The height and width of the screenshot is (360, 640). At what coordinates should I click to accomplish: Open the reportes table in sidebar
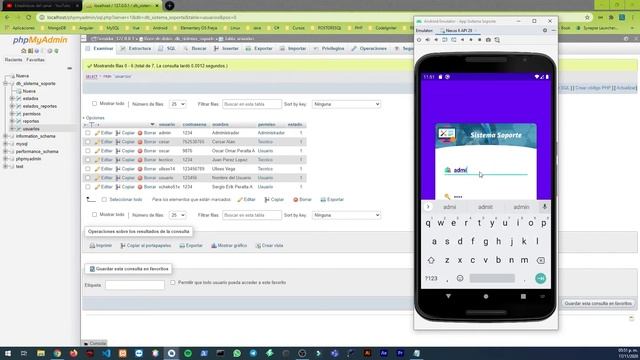point(31,121)
